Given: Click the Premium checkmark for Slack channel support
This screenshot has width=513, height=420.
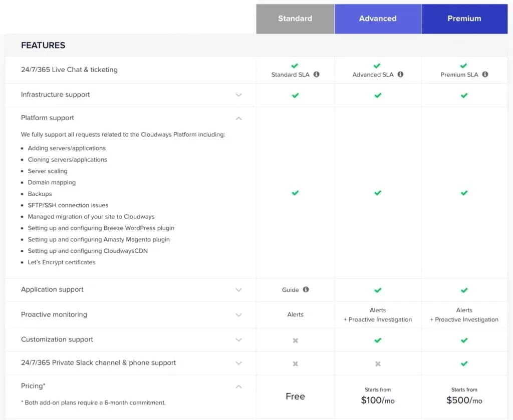Looking at the screenshot, I should click(x=464, y=362).
